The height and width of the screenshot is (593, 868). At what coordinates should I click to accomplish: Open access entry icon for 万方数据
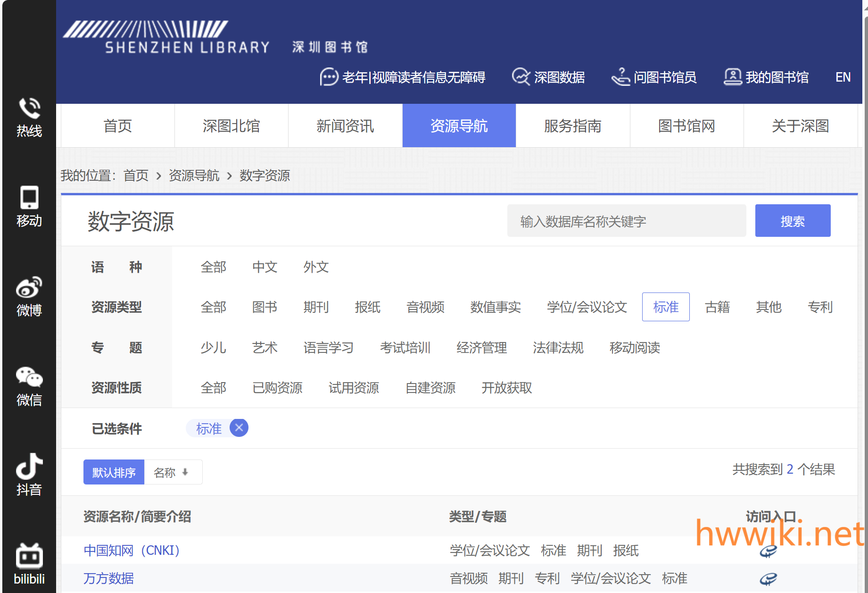click(768, 578)
